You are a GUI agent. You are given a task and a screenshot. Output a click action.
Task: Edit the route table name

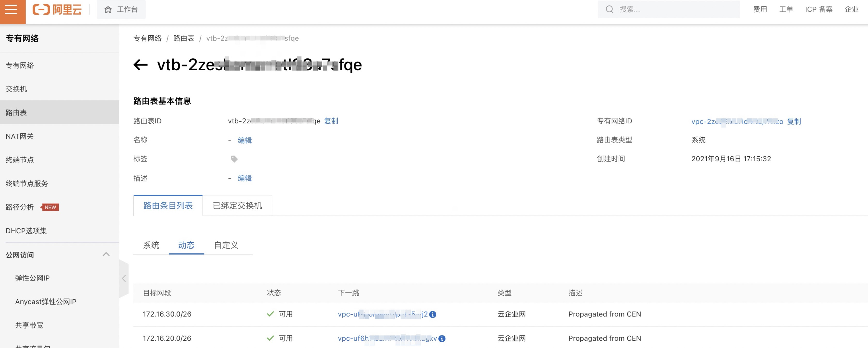pyautogui.click(x=245, y=140)
